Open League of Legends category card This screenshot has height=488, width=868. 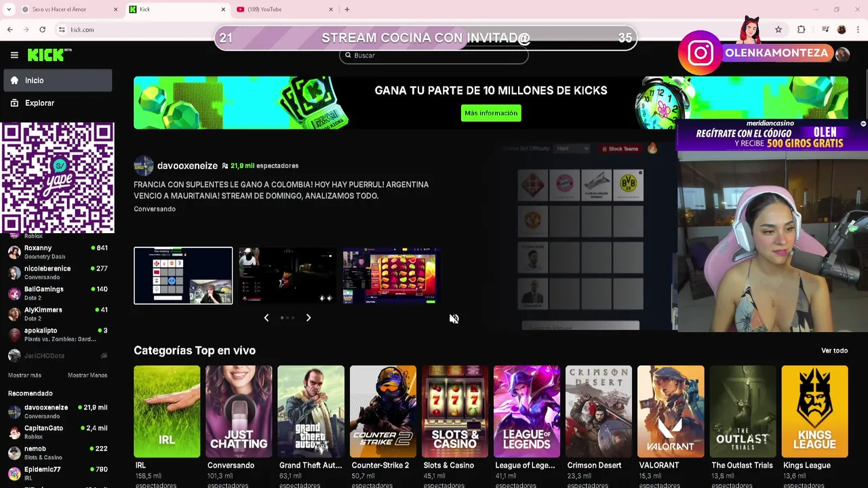pyautogui.click(x=527, y=411)
